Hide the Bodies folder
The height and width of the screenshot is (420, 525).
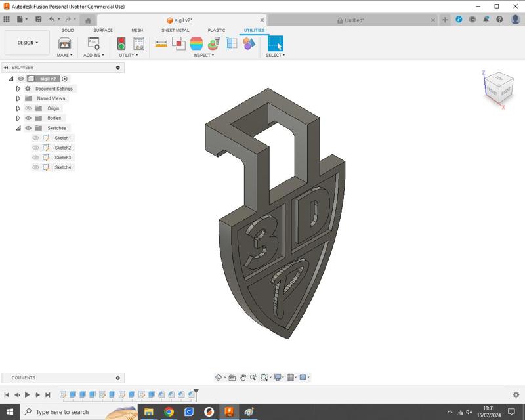[x=28, y=118]
